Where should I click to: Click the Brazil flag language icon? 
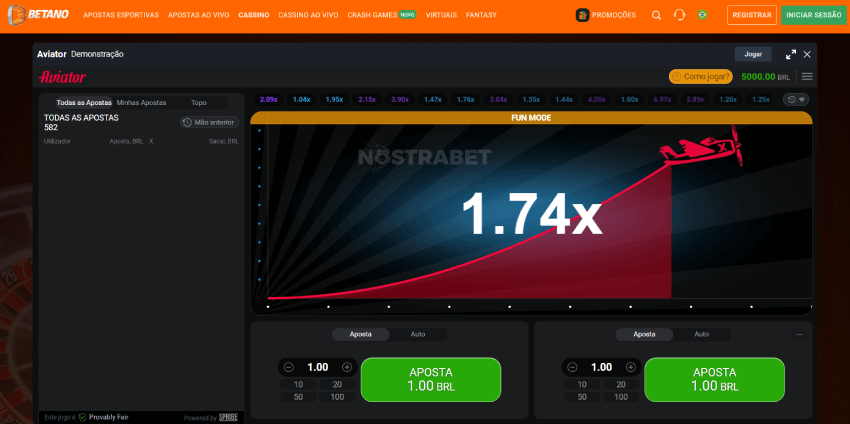pos(702,15)
